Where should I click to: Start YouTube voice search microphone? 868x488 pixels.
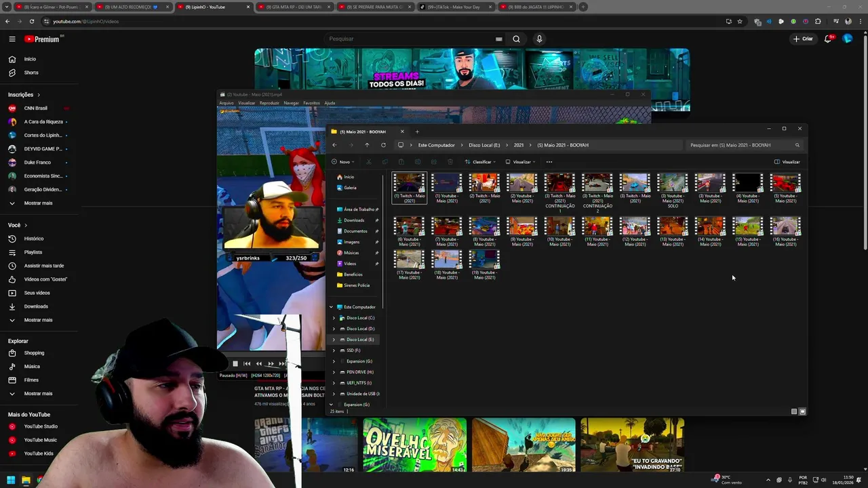539,39
